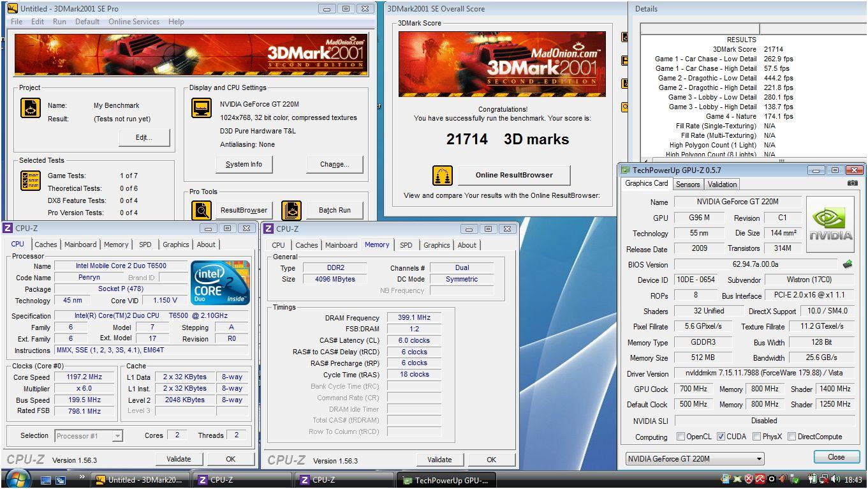Switch to the Validation tab in GPU-Z
868x489 pixels.
tap(723, 184)
